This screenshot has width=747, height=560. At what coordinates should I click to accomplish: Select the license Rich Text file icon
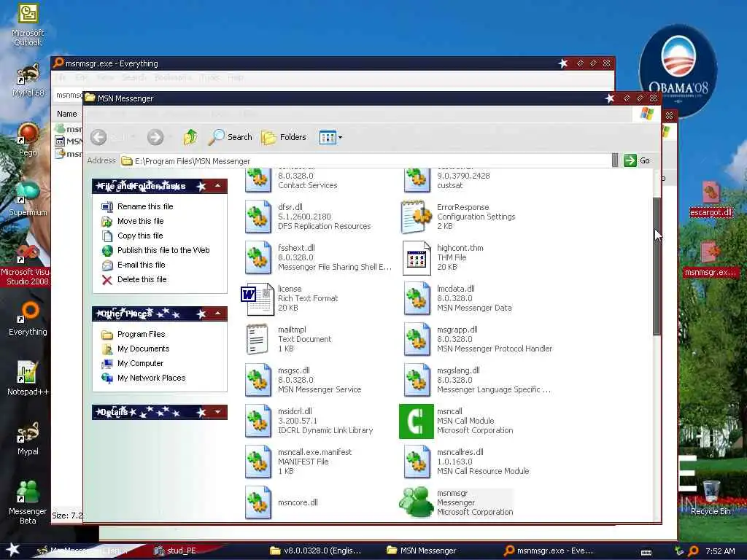(x=258, y=300)
